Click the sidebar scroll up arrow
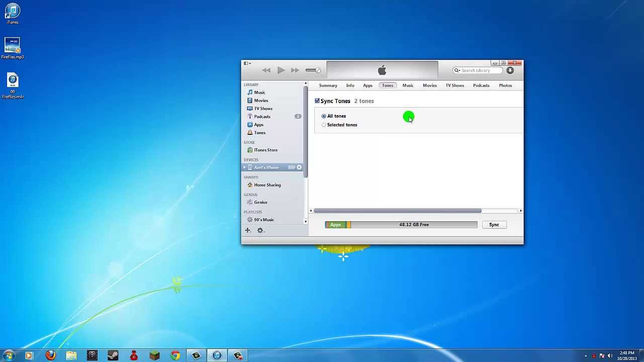644x362 pixels. click(x=305, y=83)
